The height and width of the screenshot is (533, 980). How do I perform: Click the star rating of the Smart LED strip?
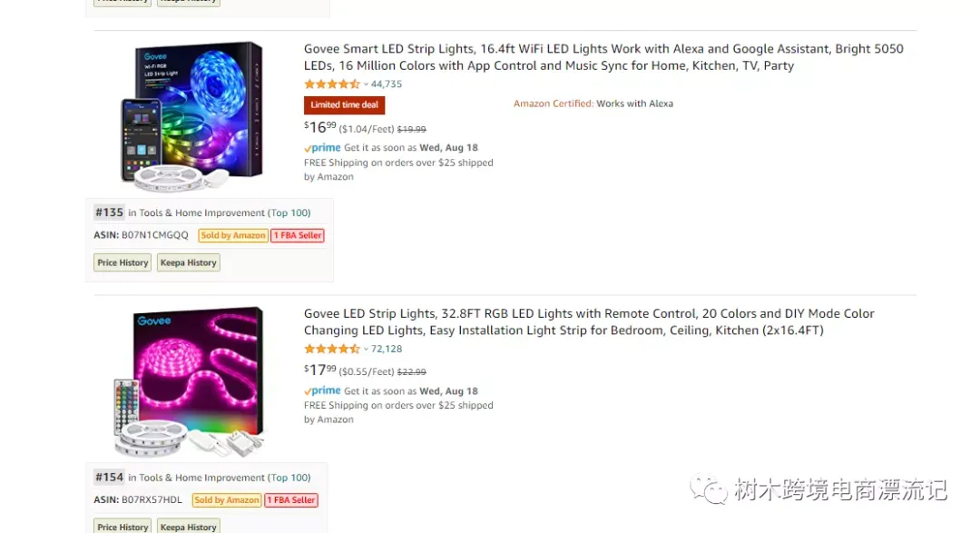point(332,84)
